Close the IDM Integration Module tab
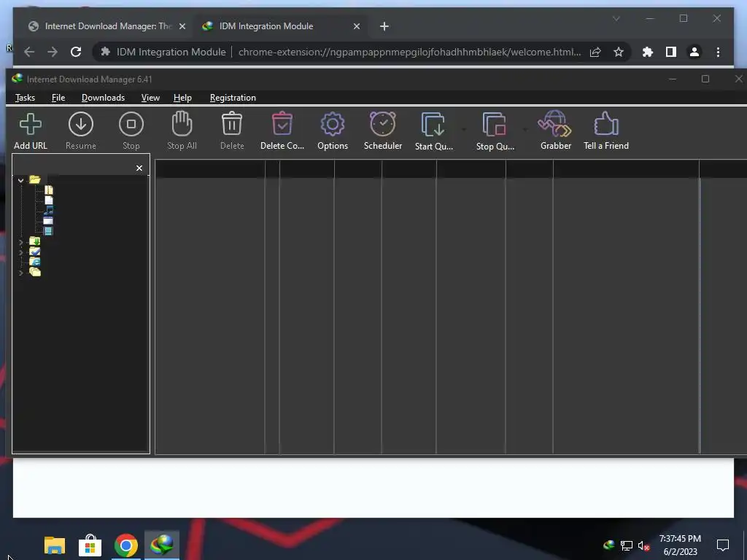Viewport: 747px width, 560px height. pyautogui.click(x=356, y=26)
